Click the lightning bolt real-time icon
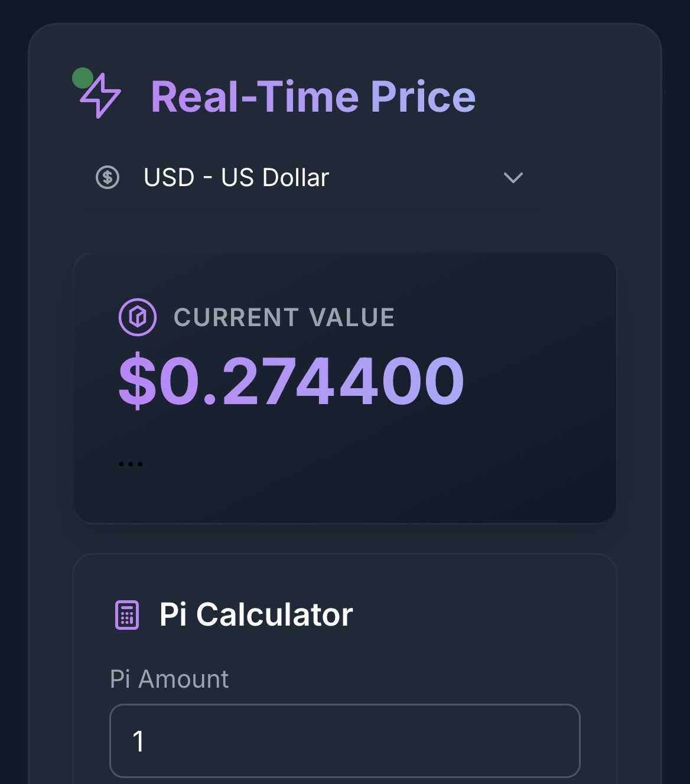The image size is (690, 784). pos(101,96)
